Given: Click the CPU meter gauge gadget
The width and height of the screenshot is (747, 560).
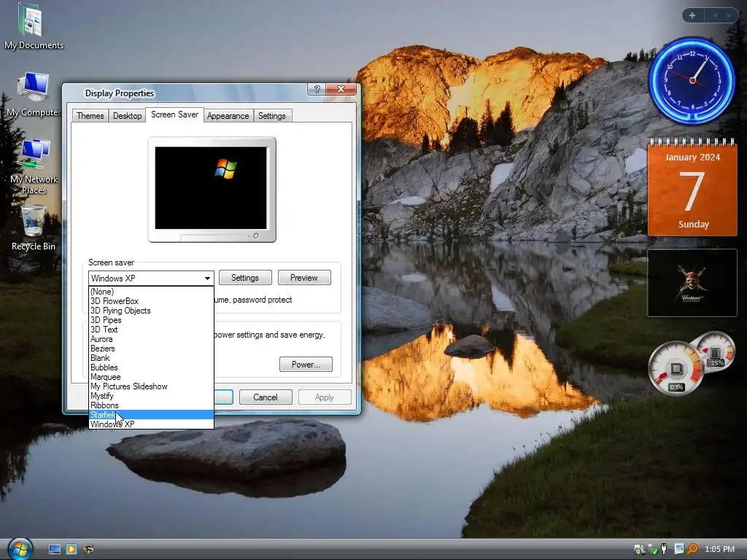Looking at the screenshot, I should click(x=676, y=367).
